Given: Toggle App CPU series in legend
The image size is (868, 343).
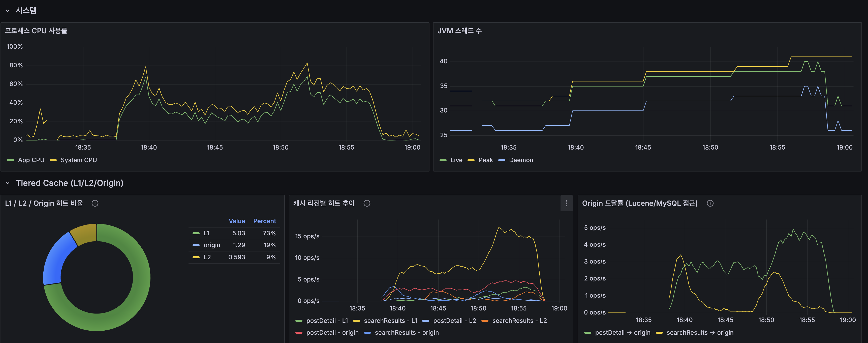Looking at the screenshot, I should point(31,160).
